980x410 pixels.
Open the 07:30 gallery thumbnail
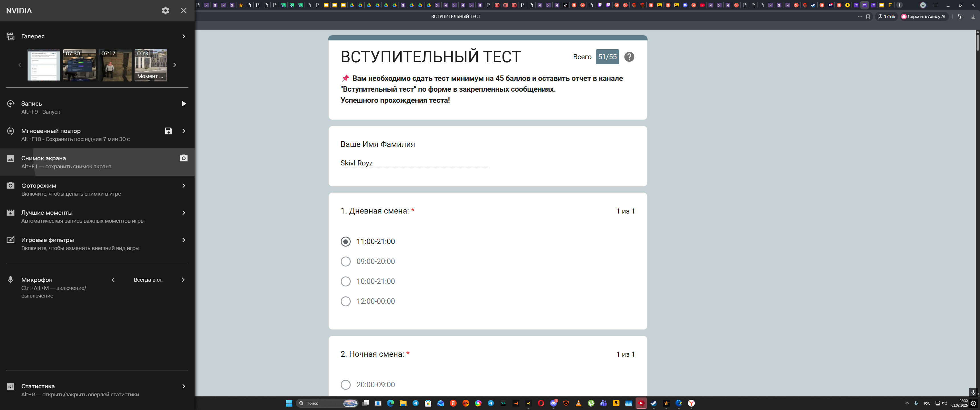(x=79, y=65)
